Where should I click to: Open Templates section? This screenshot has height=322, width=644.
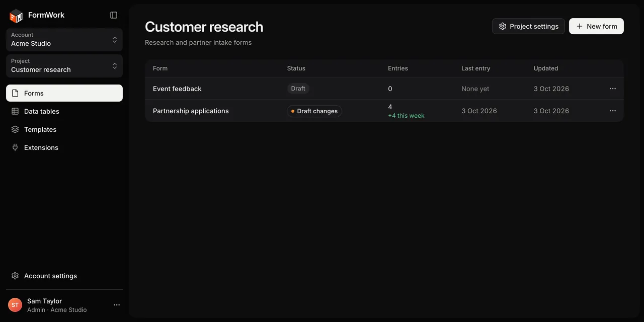point(64,129)
